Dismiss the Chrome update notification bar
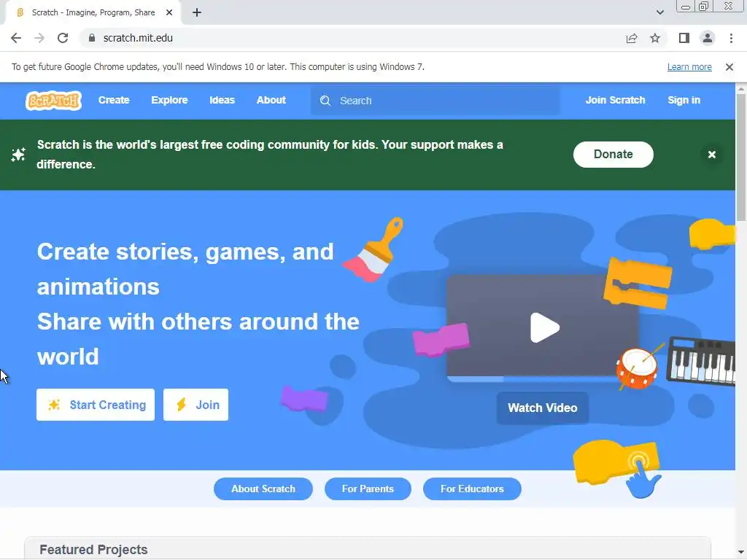 pyautogui.click(x=729, y=67)
